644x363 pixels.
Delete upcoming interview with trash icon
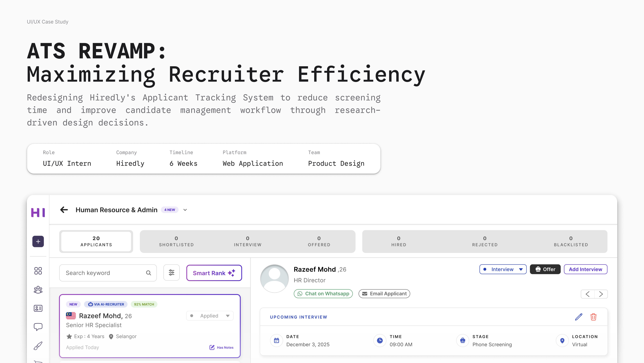[x=593, y=317]
